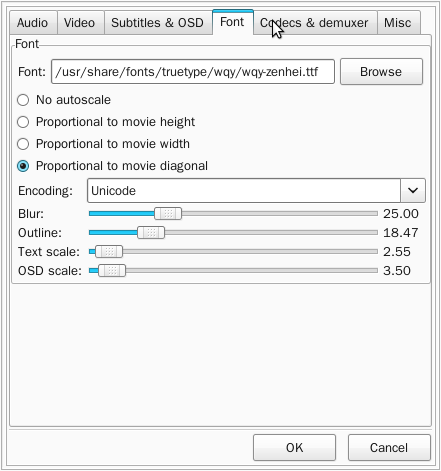Go to Subtitles & OSD tab
Screen dimensions: 441x471
pyautogui.click(x=158, y=23)
